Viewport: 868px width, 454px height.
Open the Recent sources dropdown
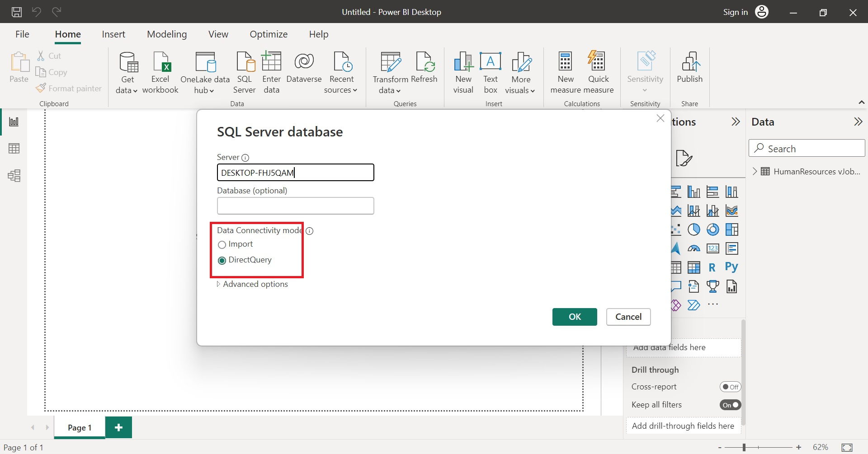coord(341,72)
